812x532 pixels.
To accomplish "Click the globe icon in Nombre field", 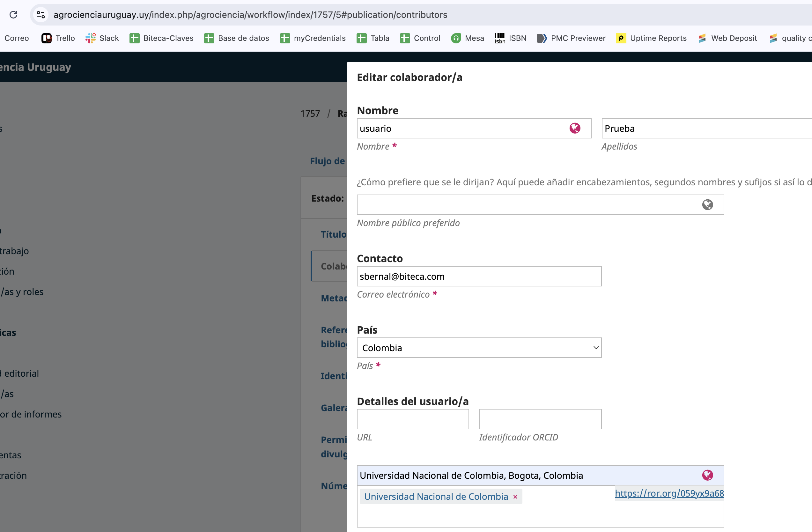I will pos(575,128).
